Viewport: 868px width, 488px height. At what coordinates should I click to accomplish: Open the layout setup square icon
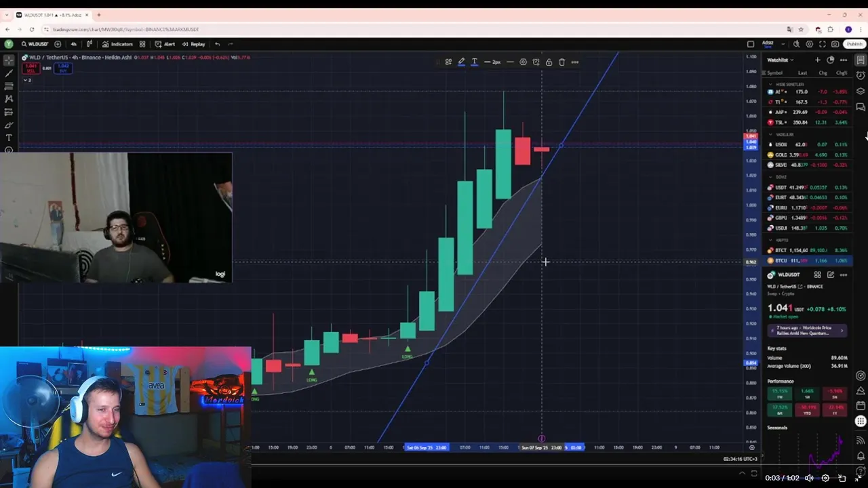point(751,44)
